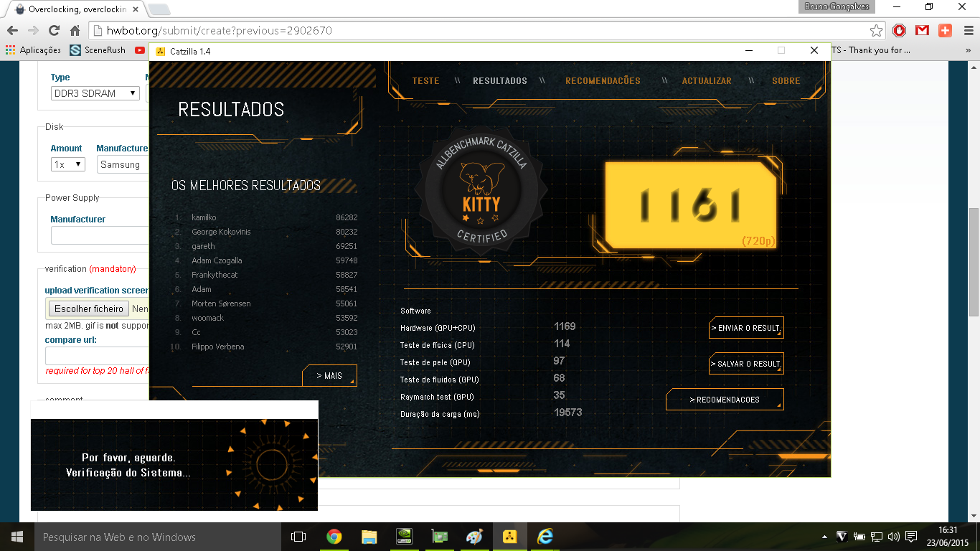Click the Chrome back arrow
Image resolution: width=980 pixels, height=551 pixels.
(11, 31)
